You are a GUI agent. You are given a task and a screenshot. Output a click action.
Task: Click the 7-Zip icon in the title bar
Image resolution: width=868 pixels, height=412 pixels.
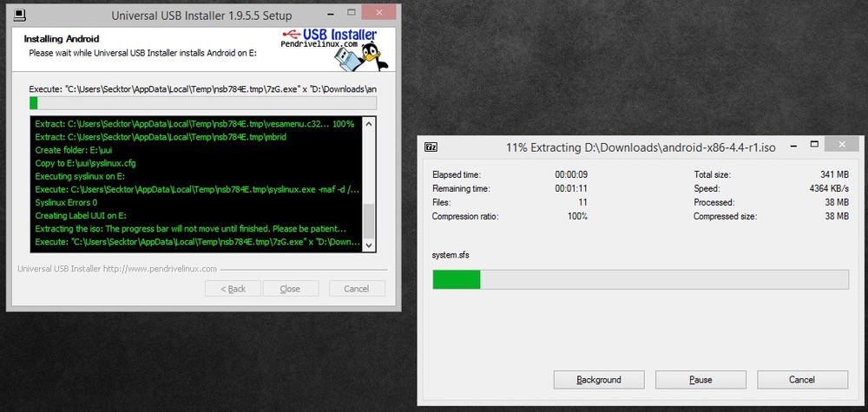[x=431, y=147]
